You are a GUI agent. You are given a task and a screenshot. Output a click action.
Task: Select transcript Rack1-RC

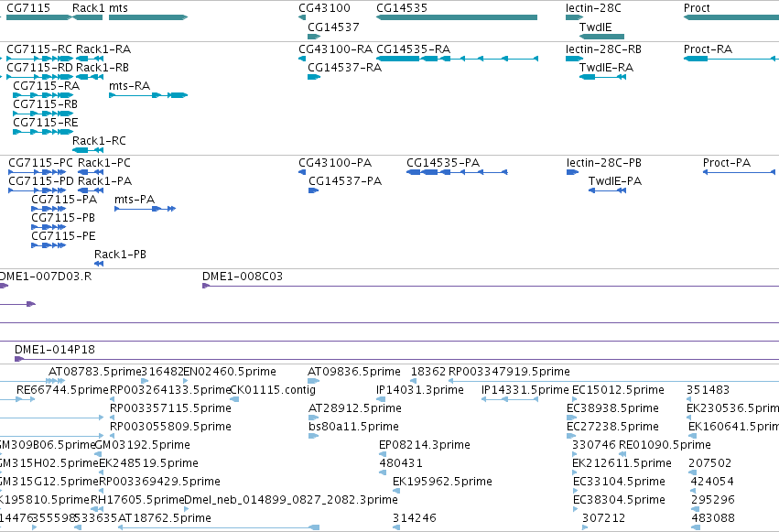88,150
